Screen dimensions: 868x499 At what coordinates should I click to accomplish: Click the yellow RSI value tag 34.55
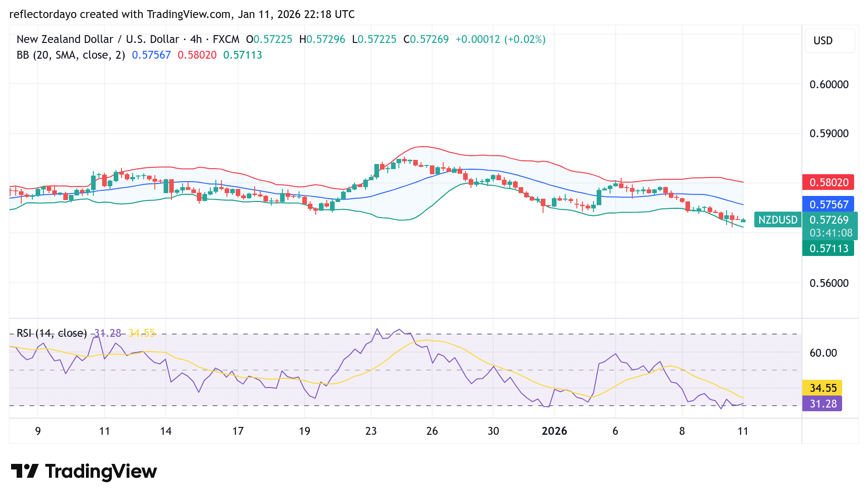point(823,388)
